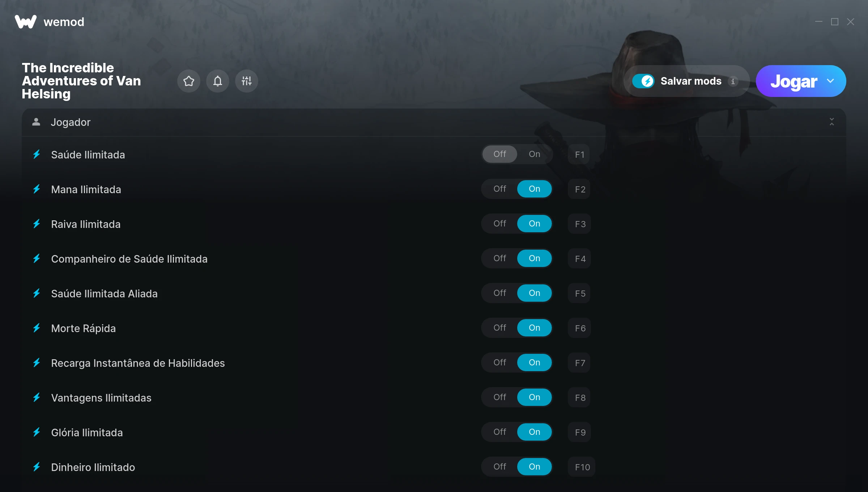This screenshot has height=492, width=868.
Task: Select the Jogador category header
Action: point(434,122)
